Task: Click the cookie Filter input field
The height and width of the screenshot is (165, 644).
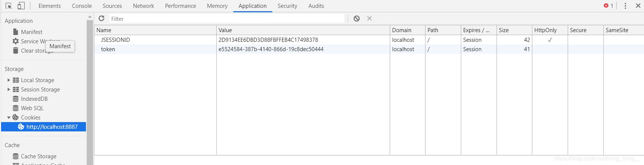Action: tap(227, 19)
